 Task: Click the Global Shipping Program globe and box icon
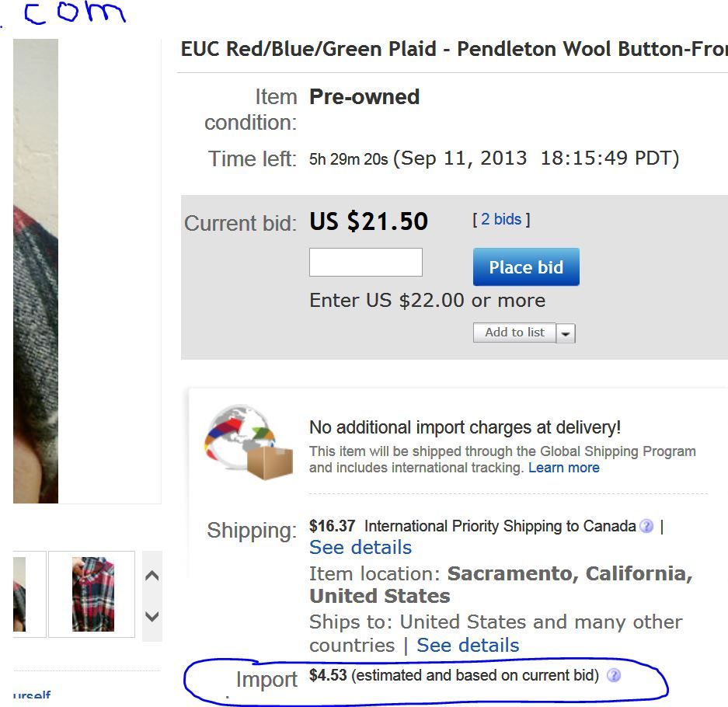[248, 442]
